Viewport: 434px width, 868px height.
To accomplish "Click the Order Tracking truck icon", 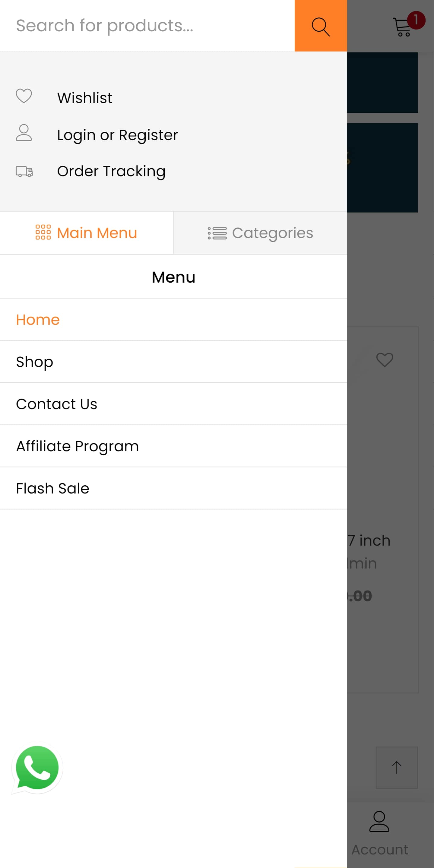I will click(x=24, y=171).
